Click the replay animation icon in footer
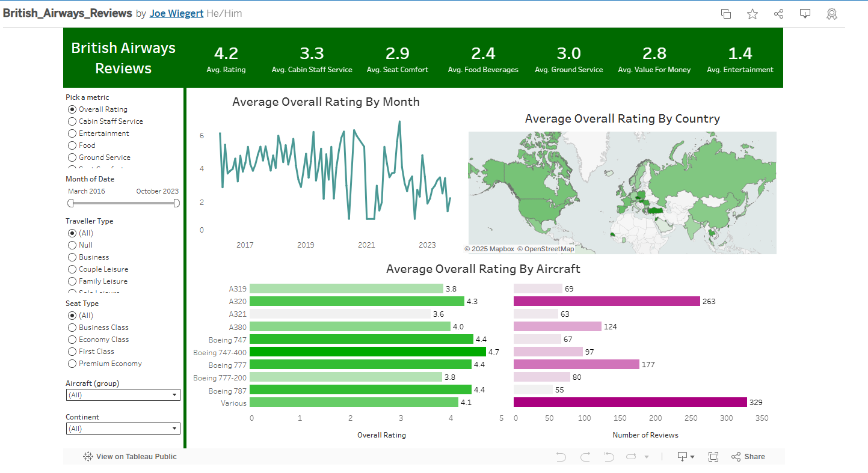This screenshot has height=473, width=868. (631, 457)
